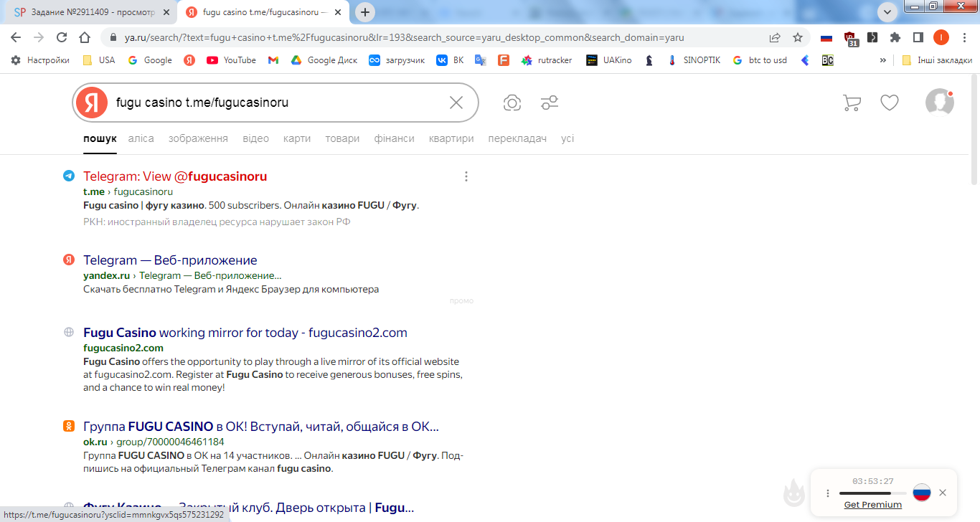Click the address bar URL
980x522 pixels.
[x=404, y=37]
